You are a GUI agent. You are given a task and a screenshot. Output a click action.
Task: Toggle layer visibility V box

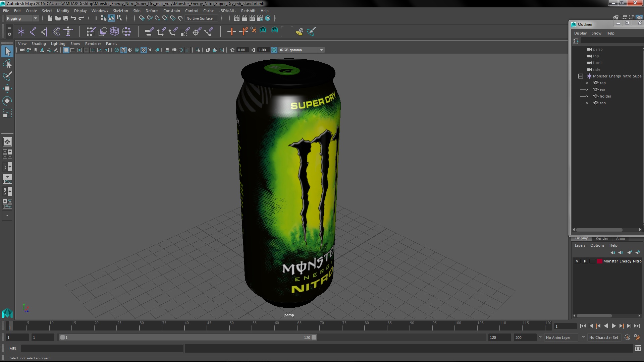[x=577, y=261]
